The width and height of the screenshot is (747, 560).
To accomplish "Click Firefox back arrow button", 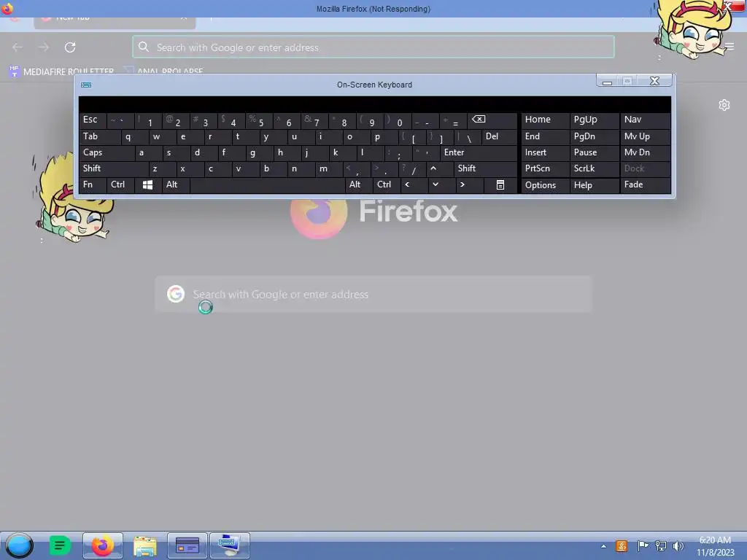I will tap(18, 47).
